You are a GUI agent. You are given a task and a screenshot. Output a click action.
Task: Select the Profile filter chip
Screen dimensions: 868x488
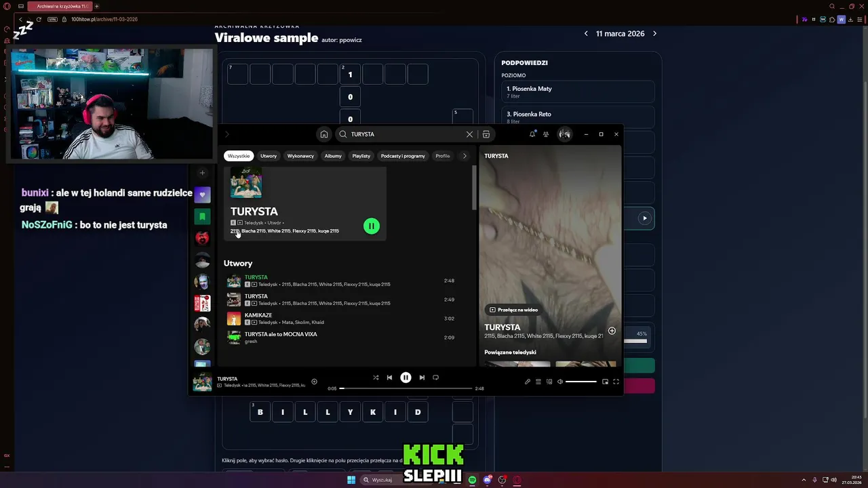443,156
